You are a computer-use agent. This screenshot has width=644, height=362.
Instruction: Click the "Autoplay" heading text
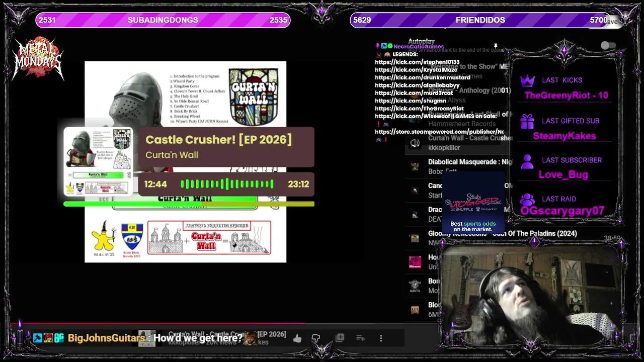coord(421,41)
